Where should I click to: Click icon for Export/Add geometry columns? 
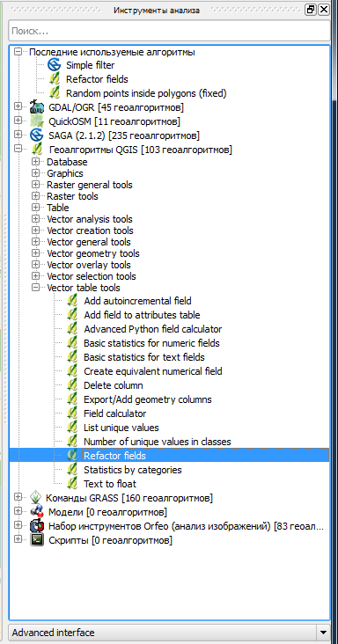(x=72, y=399)
